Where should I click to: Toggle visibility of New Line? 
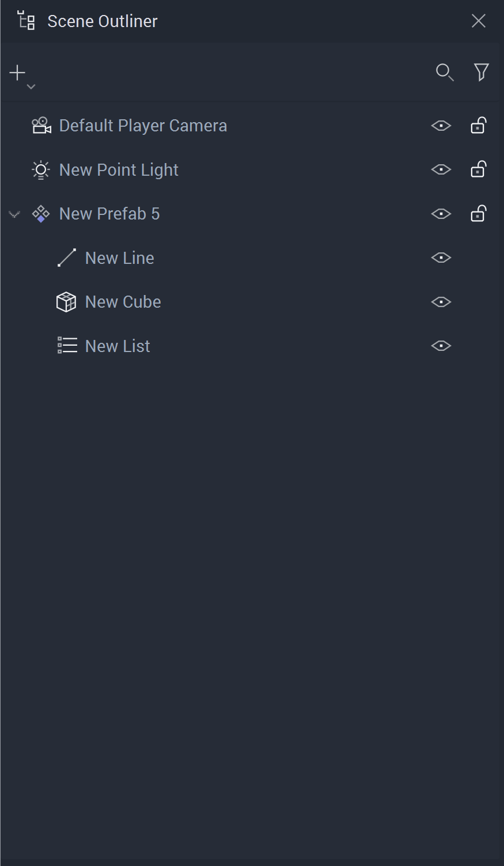pos(441,258)
